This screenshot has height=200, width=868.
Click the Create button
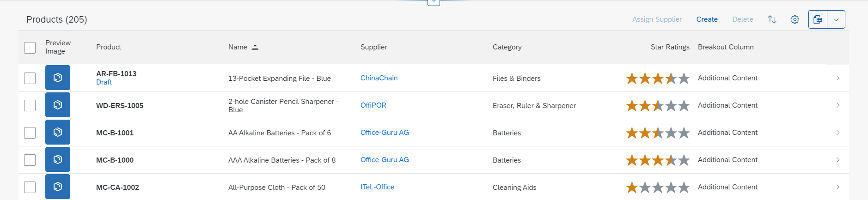707,19
